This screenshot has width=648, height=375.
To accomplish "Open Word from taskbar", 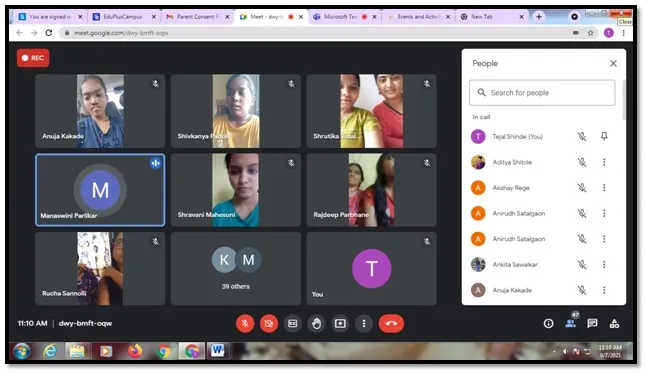I will 217,351.
